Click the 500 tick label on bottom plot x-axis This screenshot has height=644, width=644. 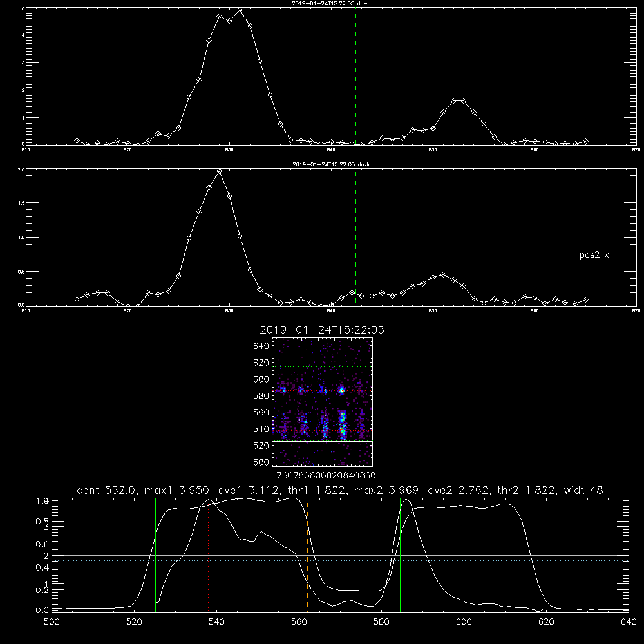[52, 622]
